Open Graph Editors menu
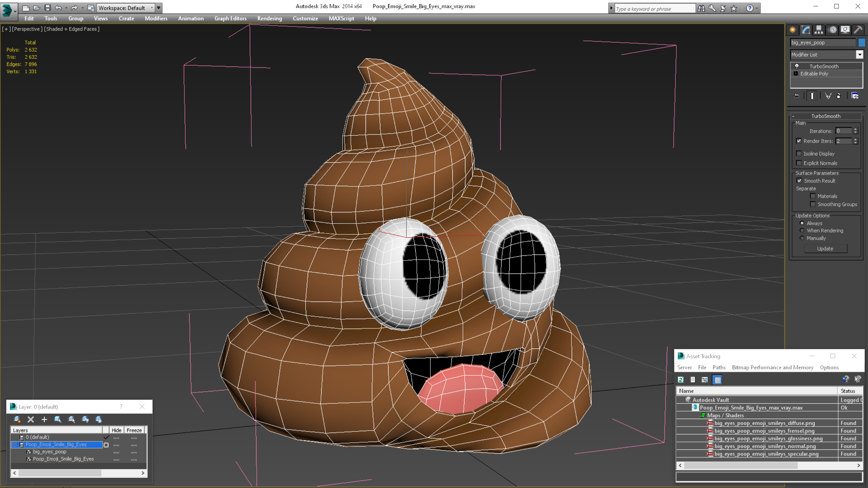This screenshot has width=868, height=488. [x=230, y=18]
